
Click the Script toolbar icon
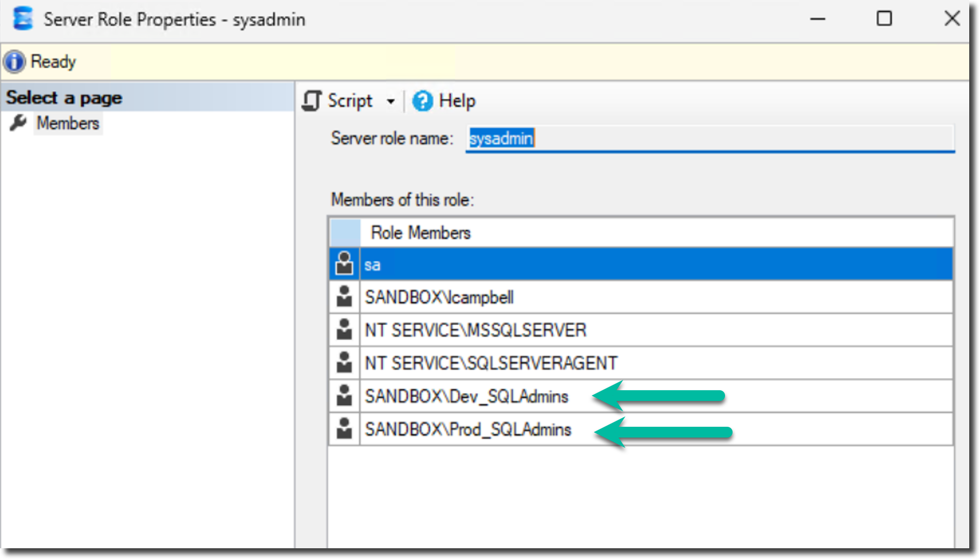[312, 101]
